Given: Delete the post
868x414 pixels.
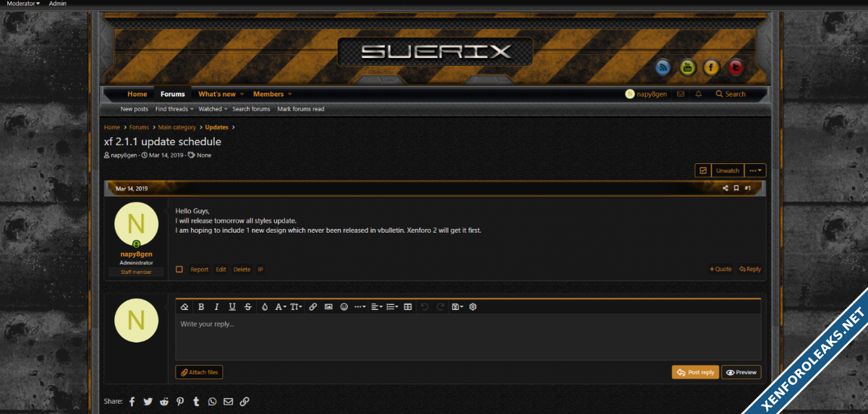Looking at the screenshot, I should (242, 269).
